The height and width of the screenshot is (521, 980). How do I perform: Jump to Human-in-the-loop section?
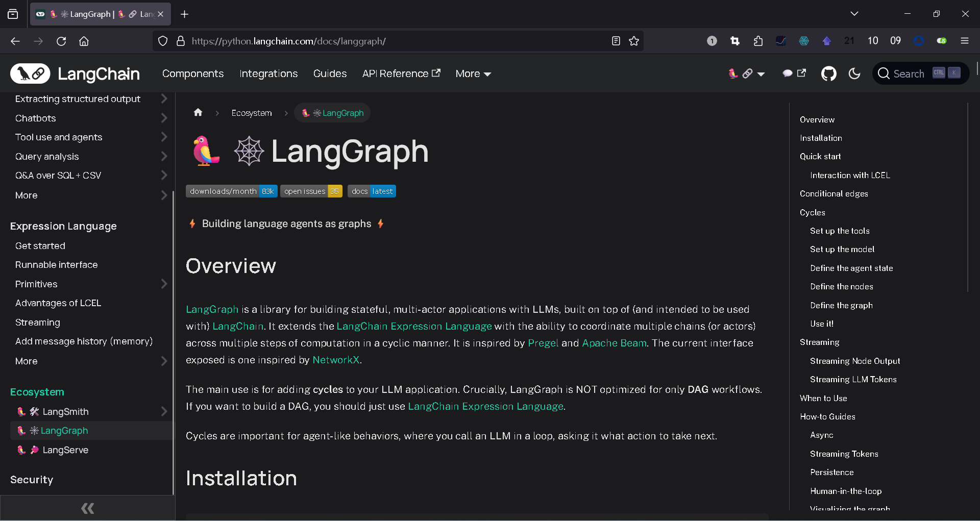click(846, 491)
